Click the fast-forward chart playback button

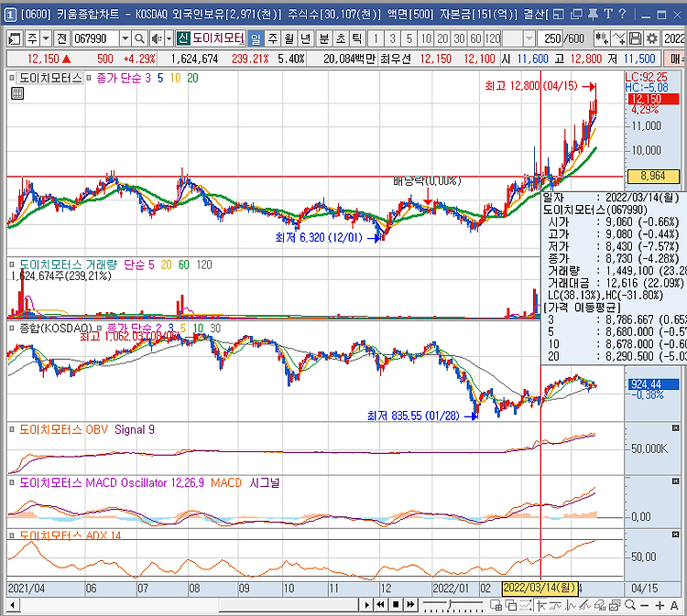coord(410,605)
